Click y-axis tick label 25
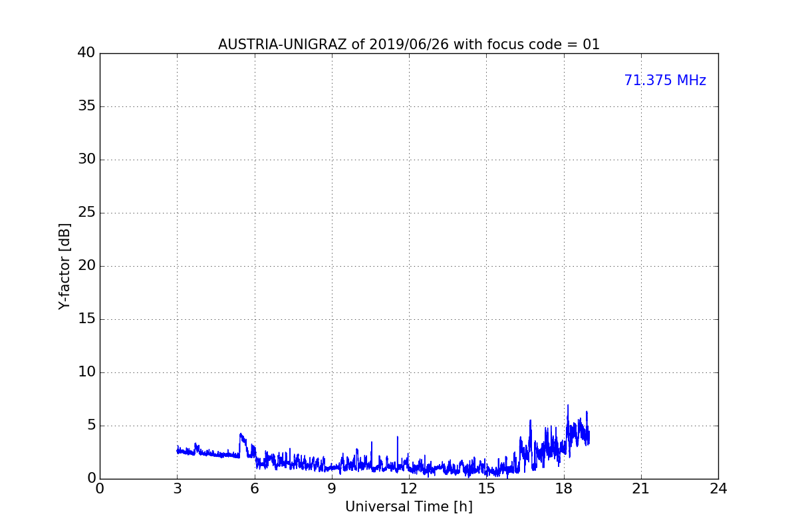 coord(86,213)
